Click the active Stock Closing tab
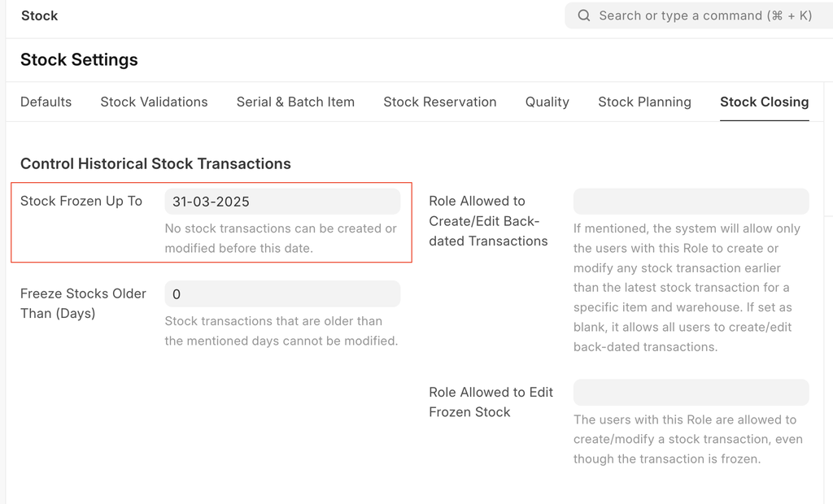Screen dimensions: 833x504 (764, 102)
